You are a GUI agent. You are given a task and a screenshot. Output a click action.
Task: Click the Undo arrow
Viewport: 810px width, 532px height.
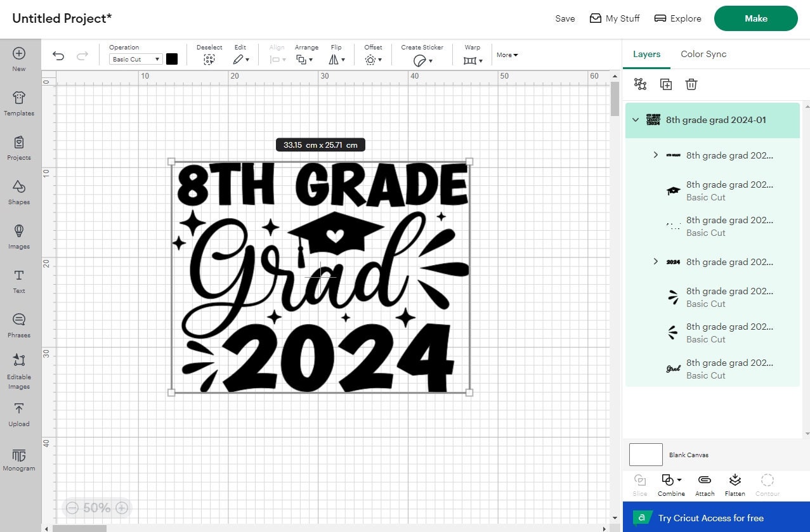pos(58,56)
